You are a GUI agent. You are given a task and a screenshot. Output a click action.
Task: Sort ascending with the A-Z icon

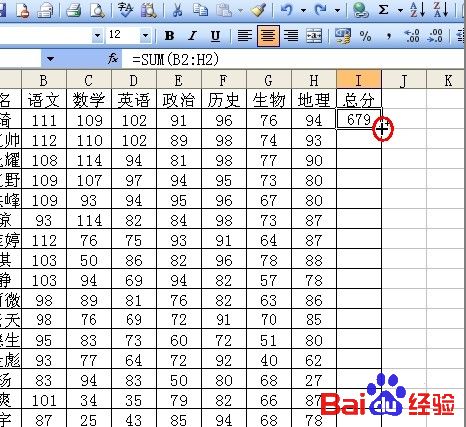[x=418, y=10]
